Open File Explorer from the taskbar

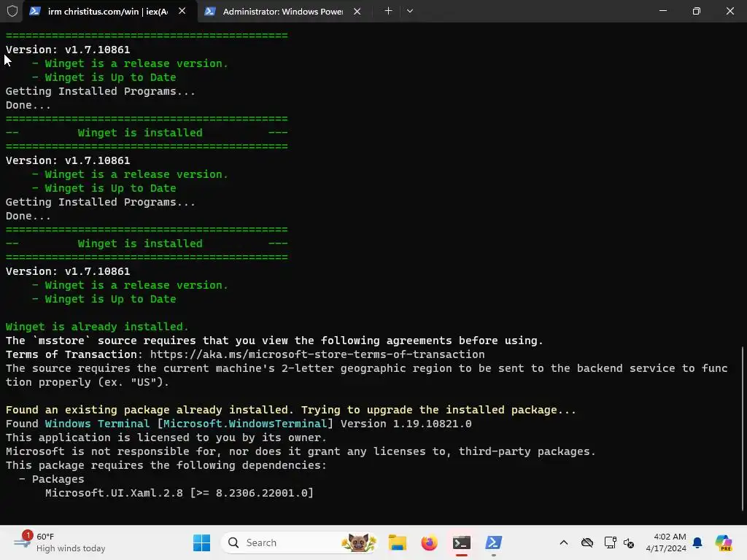click(397, 542)
